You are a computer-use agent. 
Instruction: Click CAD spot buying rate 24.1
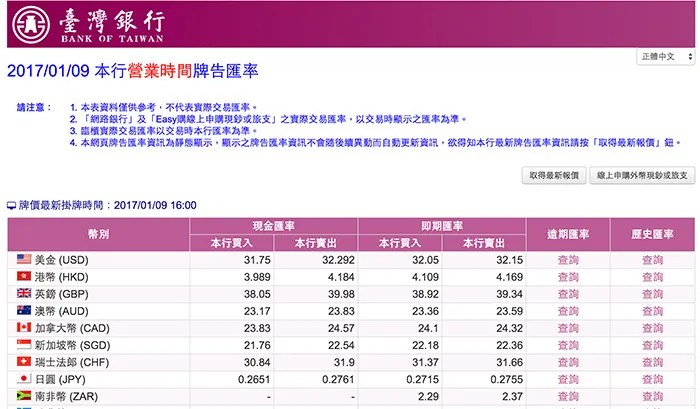pyautogui.click(x=428, y=328)
